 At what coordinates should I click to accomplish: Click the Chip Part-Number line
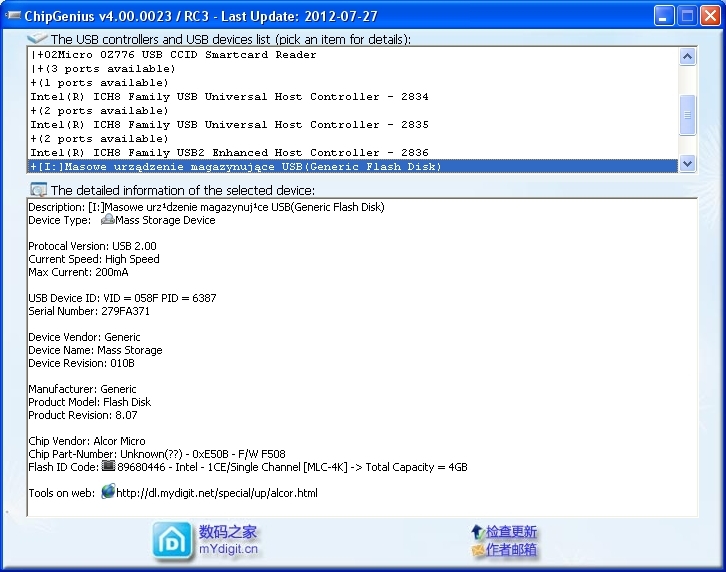(157, 453)
